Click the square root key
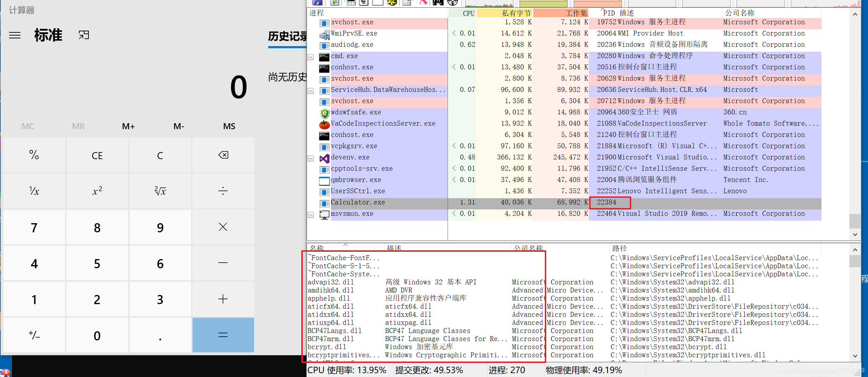 click(x=160, y=191)
